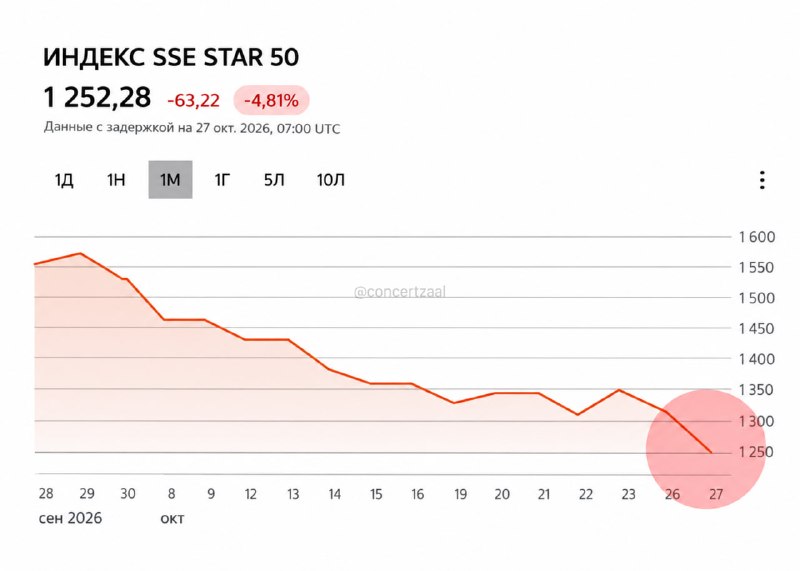Click the current value 1 252,28

coord(97,97)
